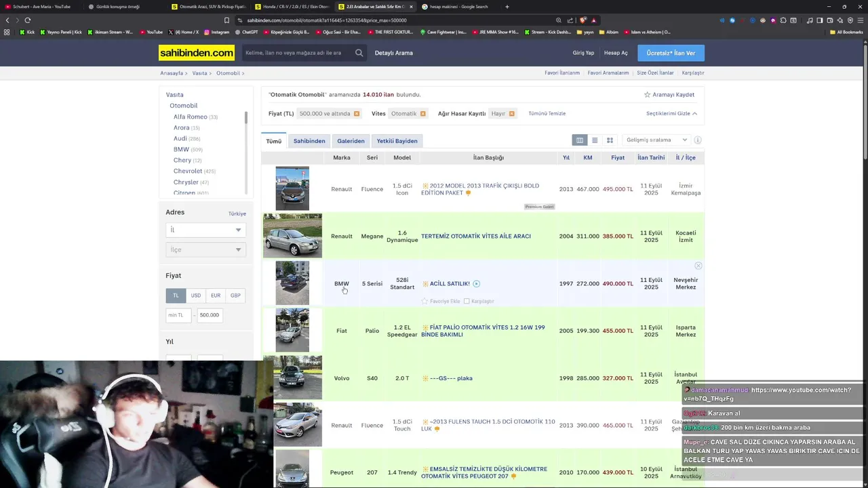Click the site info icon in address bar
Screen dimensions: 868x488
pos(240,20)
